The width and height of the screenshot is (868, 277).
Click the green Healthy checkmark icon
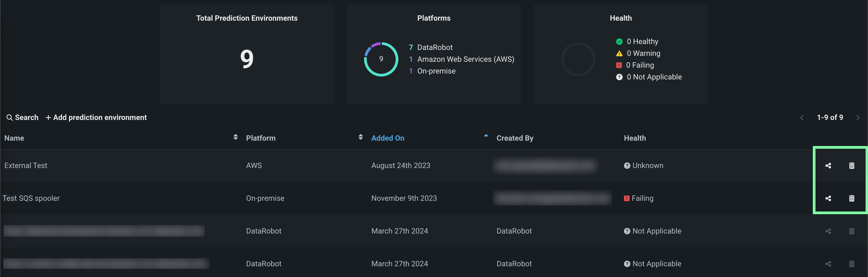[x=619, y=42]
